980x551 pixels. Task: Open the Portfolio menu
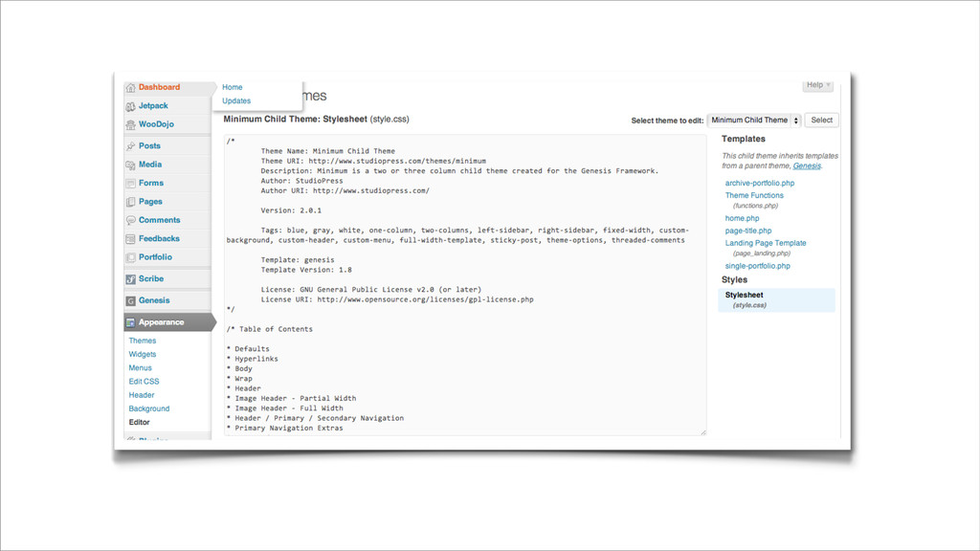[155, 256]
